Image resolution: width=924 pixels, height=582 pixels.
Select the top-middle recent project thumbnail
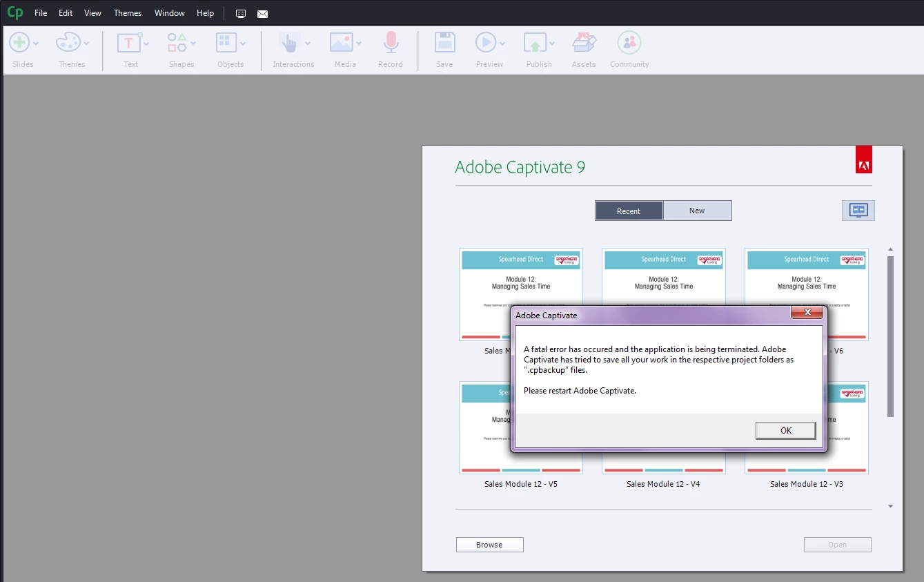664,294
